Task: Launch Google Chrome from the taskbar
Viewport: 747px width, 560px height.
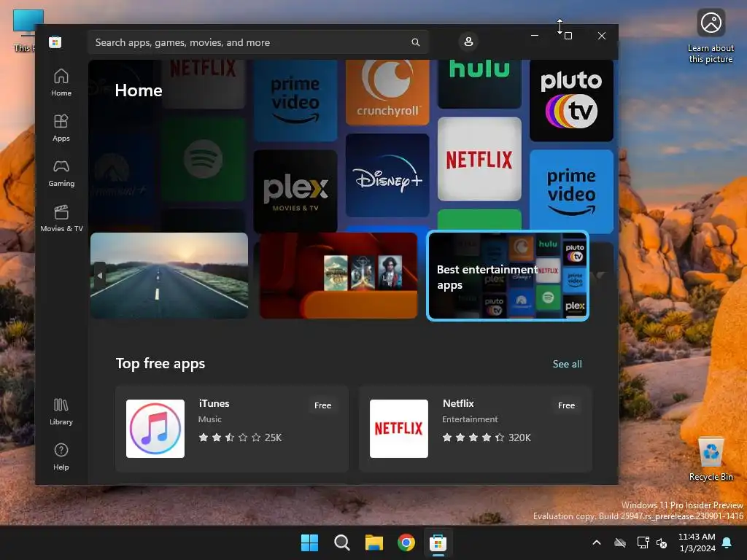Action: pos(406,542)
